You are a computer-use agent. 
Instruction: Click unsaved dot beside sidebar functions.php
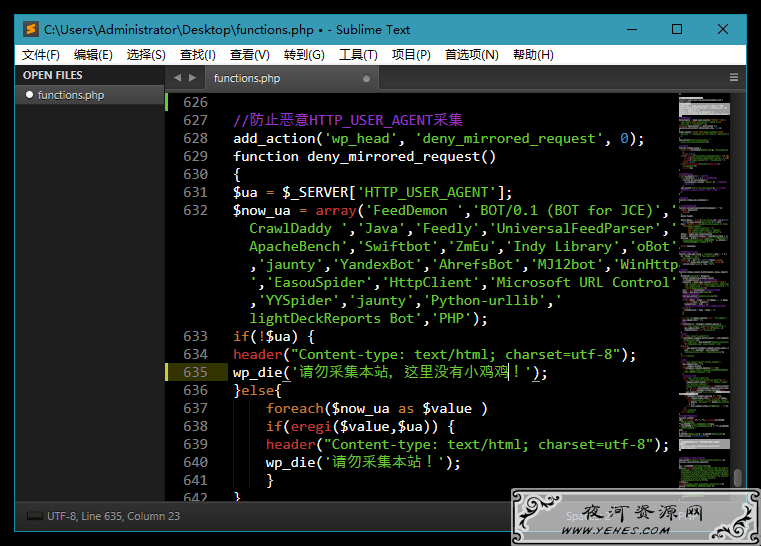coord(29,95)
